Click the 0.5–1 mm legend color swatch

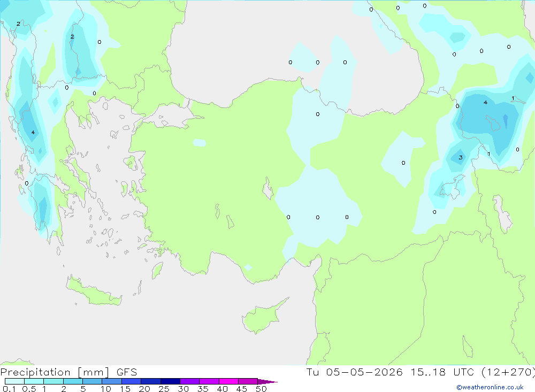(34, 381)
